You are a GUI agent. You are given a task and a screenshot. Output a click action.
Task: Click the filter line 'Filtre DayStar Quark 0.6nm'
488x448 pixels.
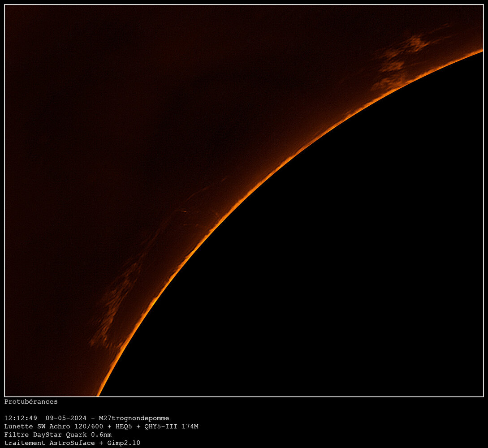pos(58,435)
